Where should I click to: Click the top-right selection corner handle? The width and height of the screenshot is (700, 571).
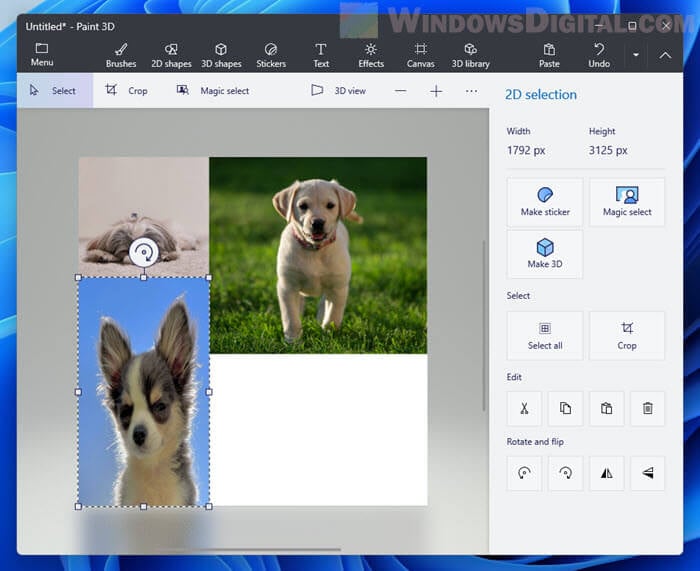(209, 278)
